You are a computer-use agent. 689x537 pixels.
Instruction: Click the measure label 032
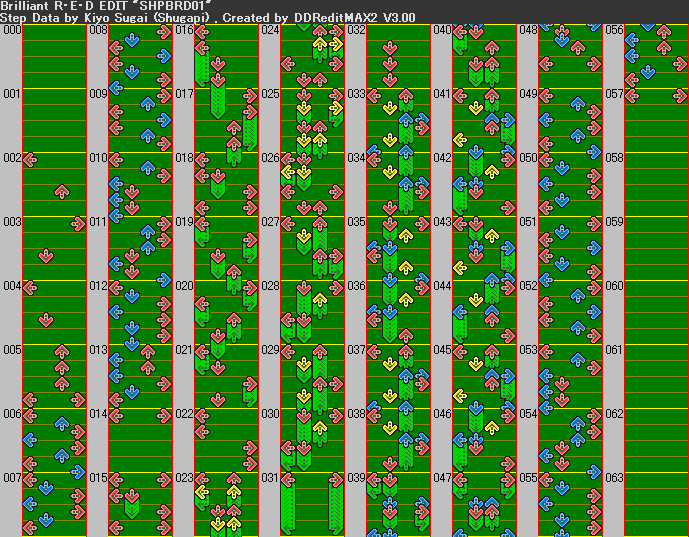pyautogui.click(x=356, y=30)
